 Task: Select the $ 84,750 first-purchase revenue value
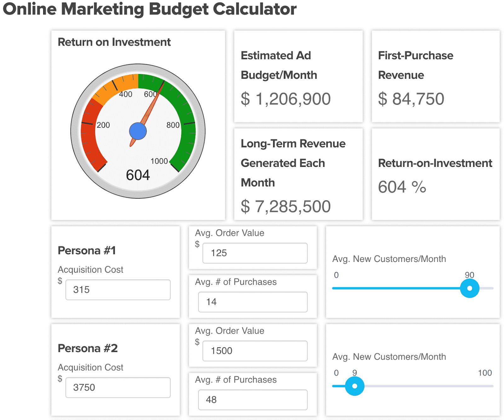tap(411, 99)
